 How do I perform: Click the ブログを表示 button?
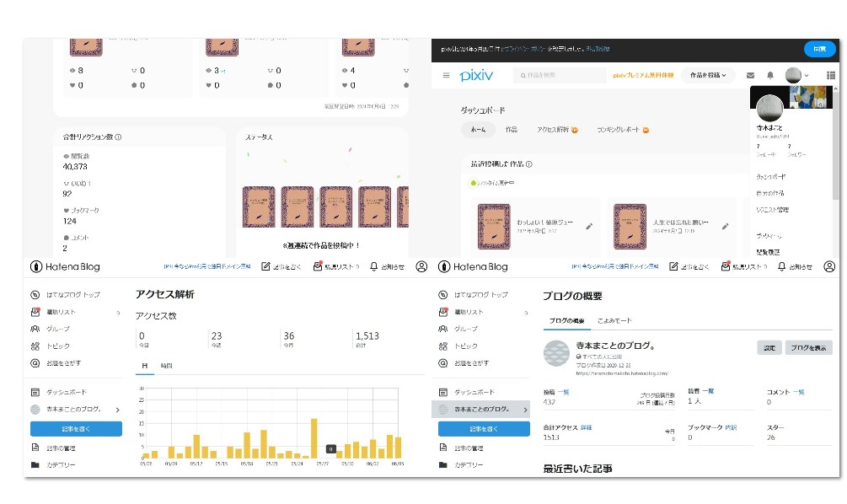(x=809, y=348)
